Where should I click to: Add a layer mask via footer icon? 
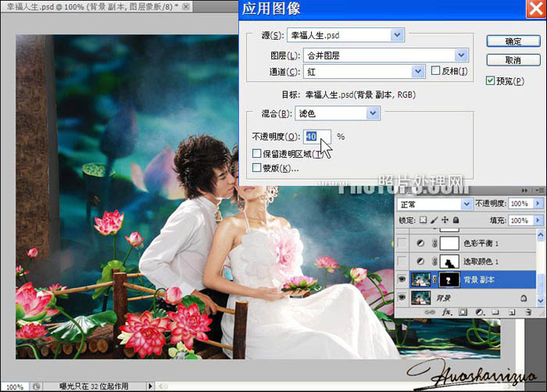tap(463, 312)
